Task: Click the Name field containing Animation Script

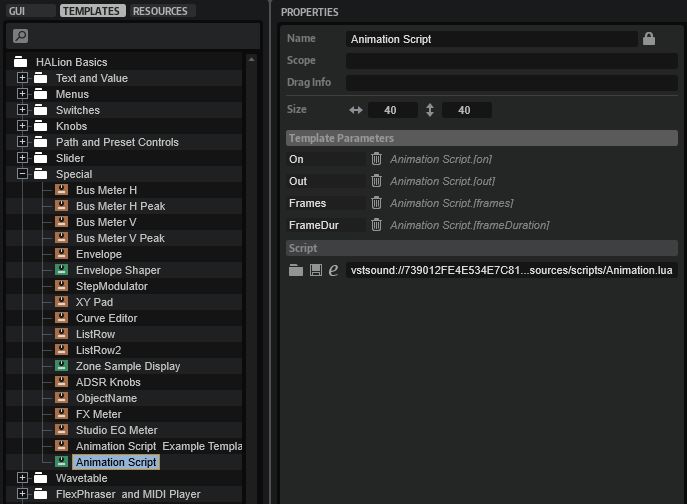Action: pos(492,39)
